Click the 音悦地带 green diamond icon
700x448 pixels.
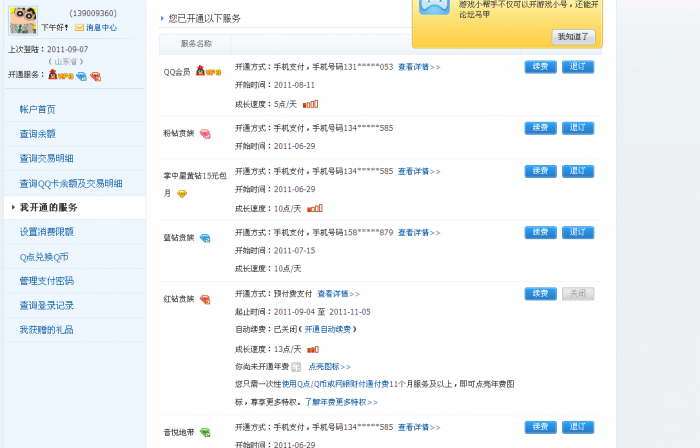[x=205, y=432]
